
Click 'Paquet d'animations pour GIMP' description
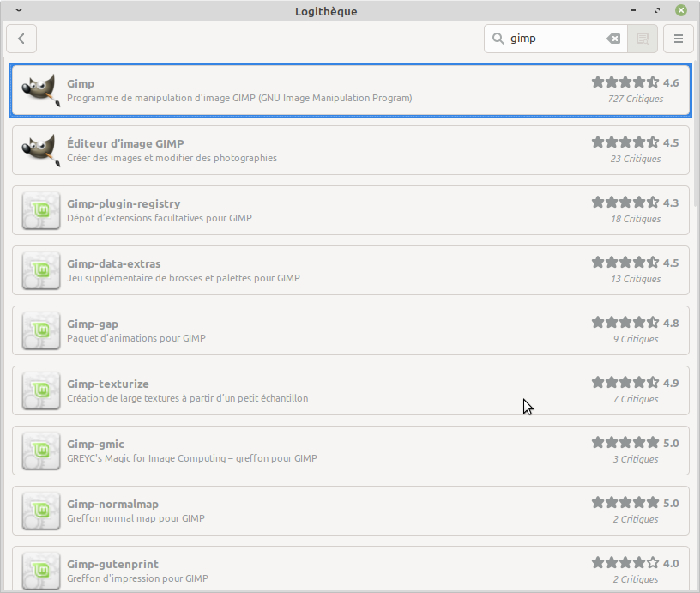[x=136, y=338]
